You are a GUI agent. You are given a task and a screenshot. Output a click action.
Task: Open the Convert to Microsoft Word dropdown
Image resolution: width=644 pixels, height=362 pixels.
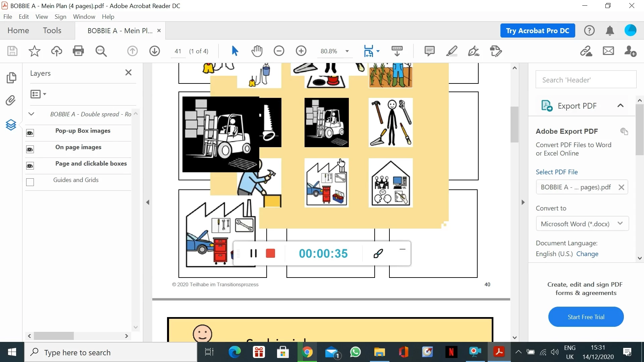pyautogui.click(x=582, y=224)
